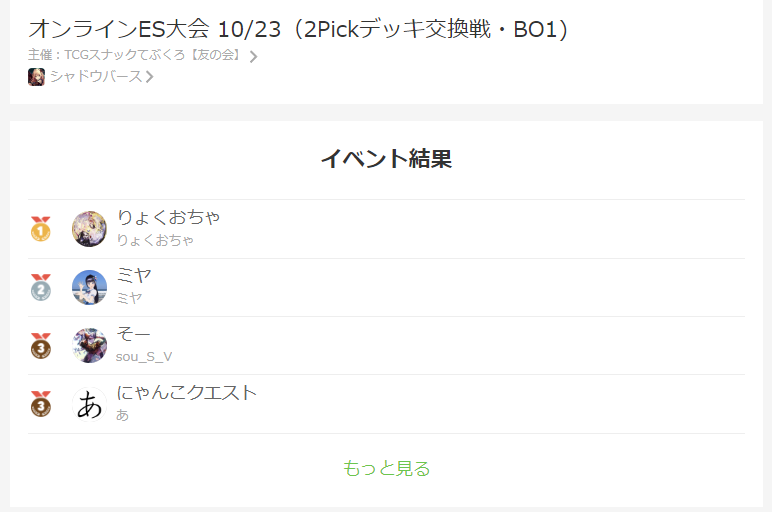Image resolution: width=772 pixels, height=512 pixels.
Task: Open りょくおちゃ's profile avatar
Action: (x=89, y=229)
